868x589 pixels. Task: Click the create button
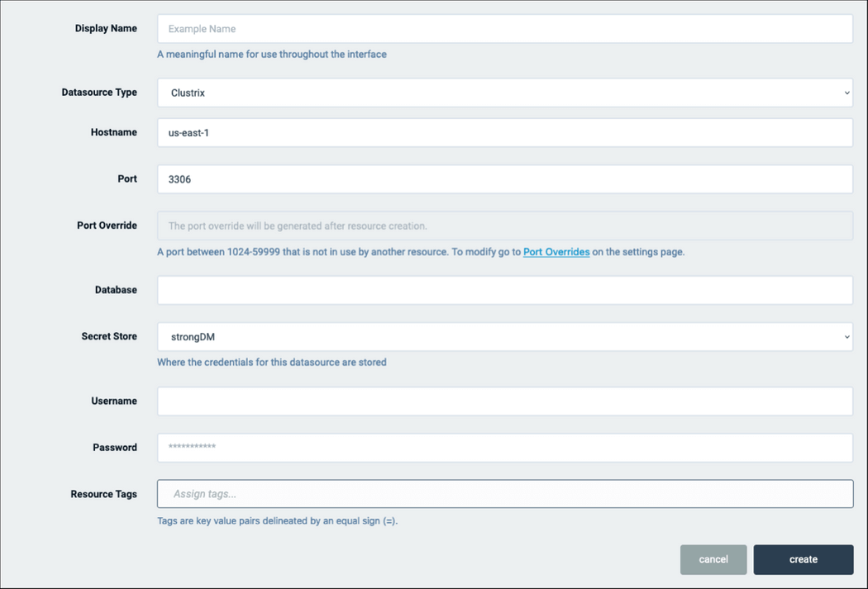tap(803, 559)
